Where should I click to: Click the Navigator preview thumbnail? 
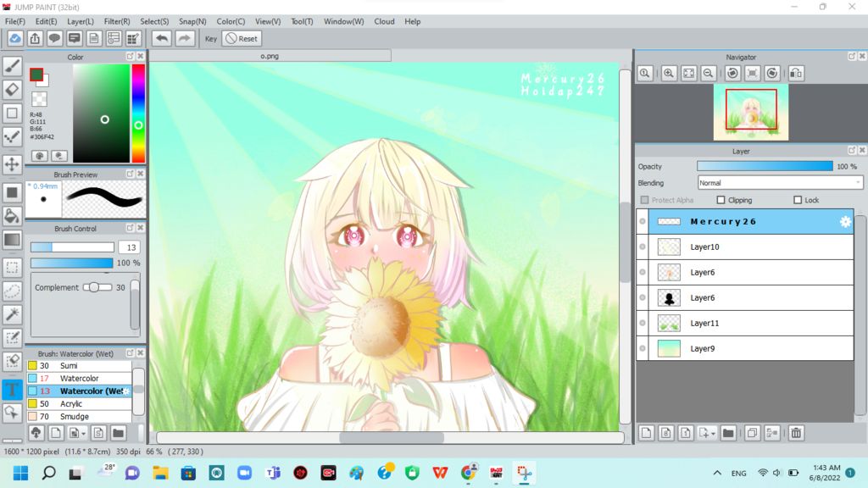click(751, 113)
